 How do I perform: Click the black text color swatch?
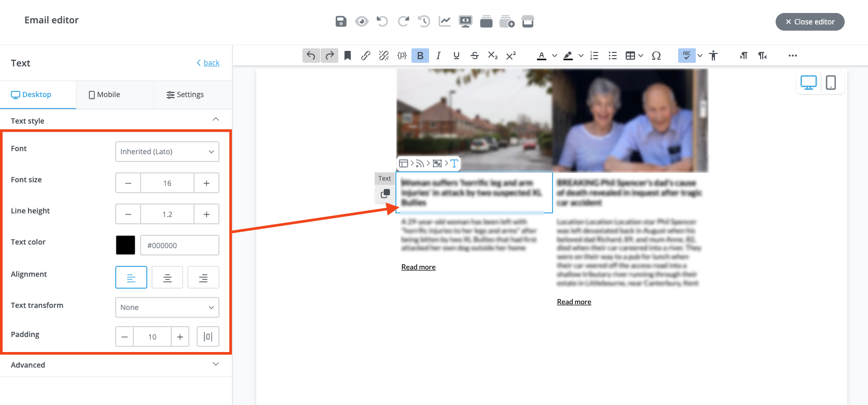point(126,245)
